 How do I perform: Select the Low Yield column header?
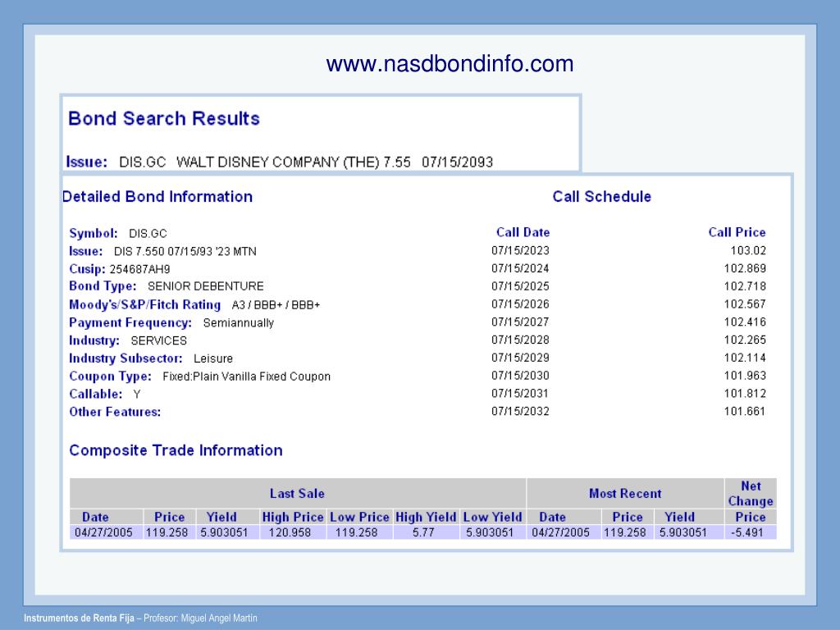click(x=492, y=517)
